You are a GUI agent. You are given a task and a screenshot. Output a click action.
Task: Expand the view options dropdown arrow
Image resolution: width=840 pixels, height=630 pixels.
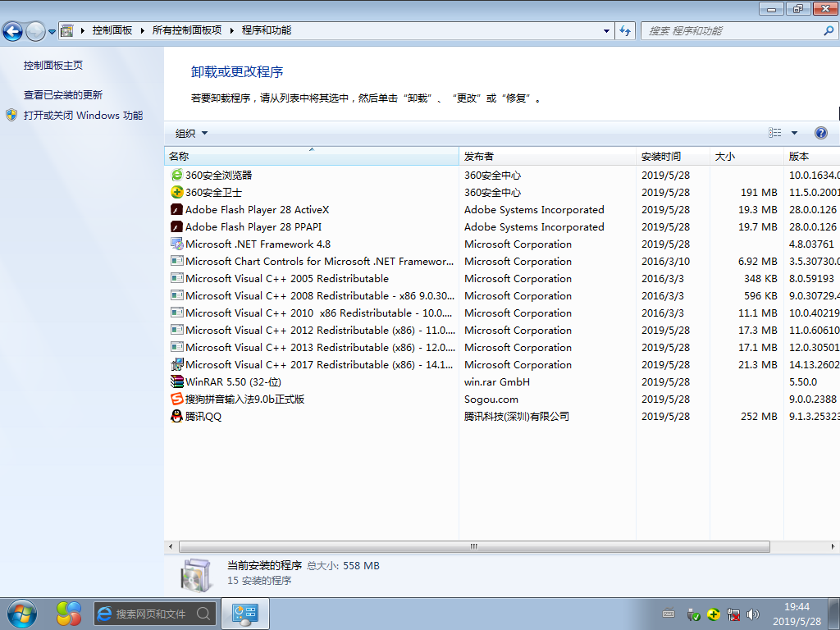pyautogui.click(x=794, y=133)
